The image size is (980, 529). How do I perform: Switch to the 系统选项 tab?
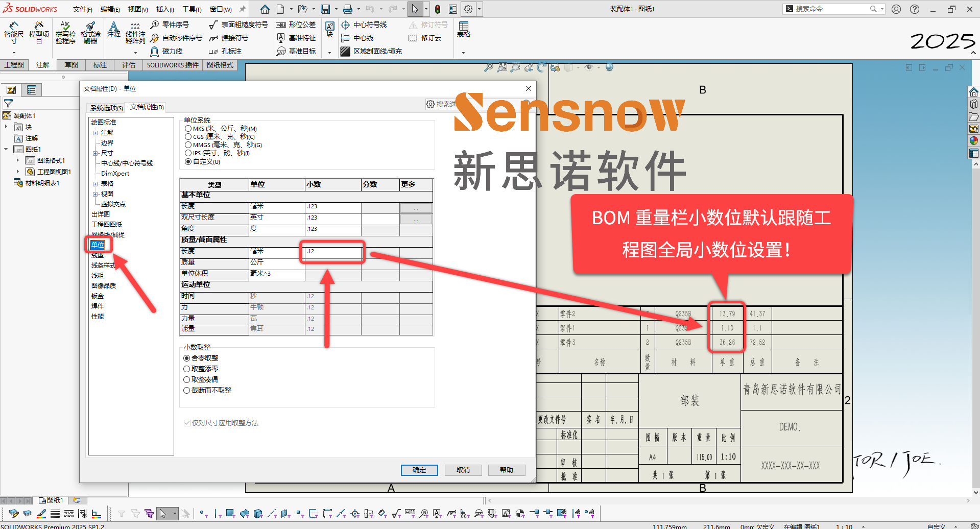pyautogui.click(x=106, y=108)
